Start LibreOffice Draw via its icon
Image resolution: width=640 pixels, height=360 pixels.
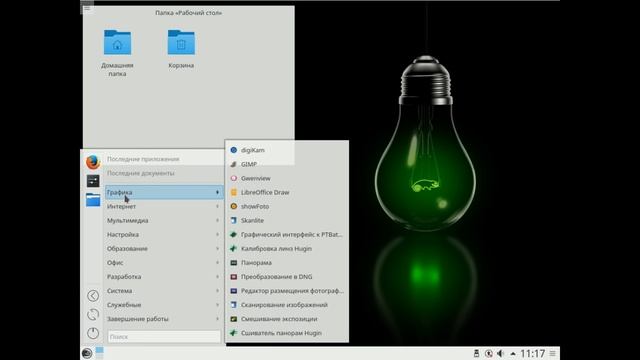(x=233, y=192)
